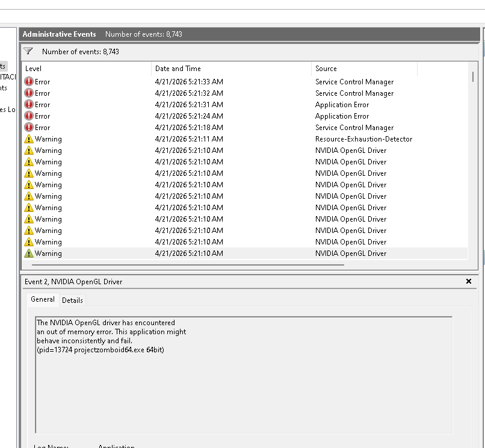Image resolution: width=485 pixels, height=448 pixels.
Task: Sort events by Source column
Action: (x=365, y=69)
